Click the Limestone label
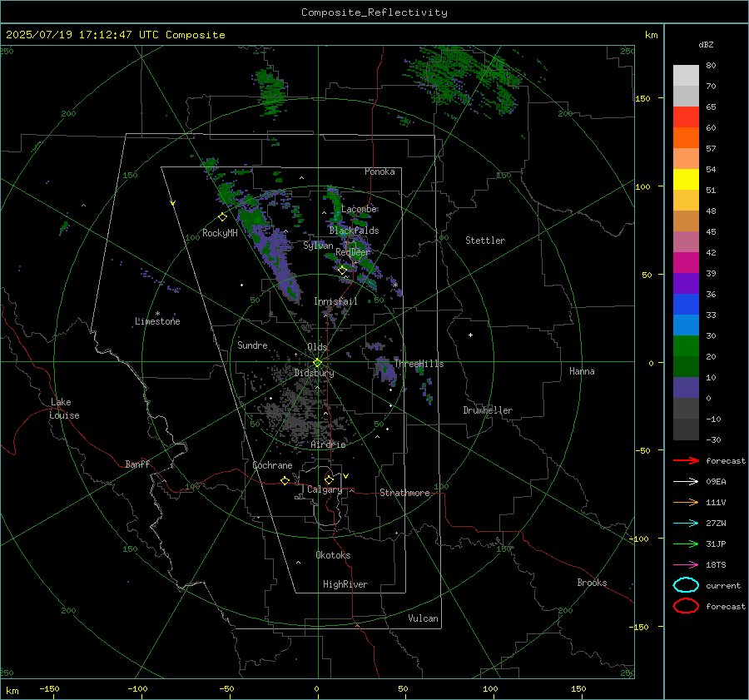 click(157, 321)
